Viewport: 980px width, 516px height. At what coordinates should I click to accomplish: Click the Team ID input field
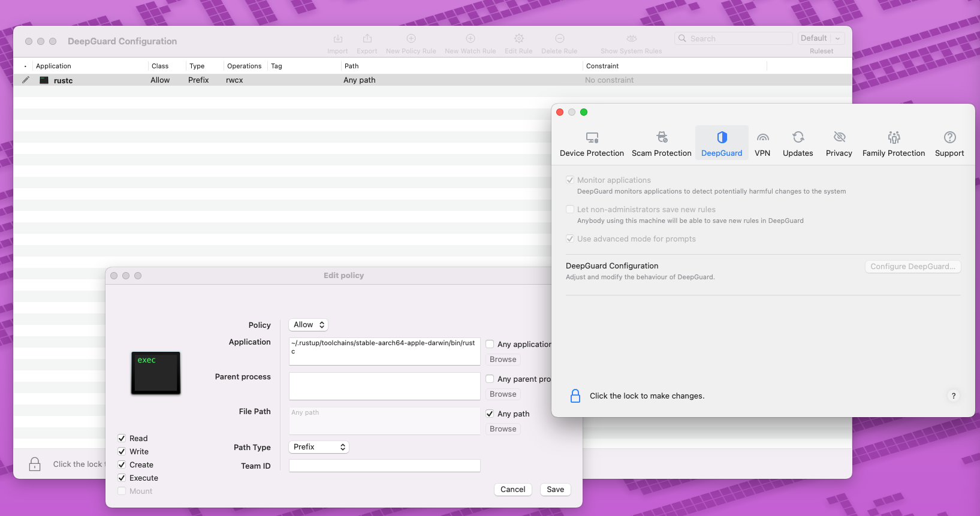click(x=385, y=466)
